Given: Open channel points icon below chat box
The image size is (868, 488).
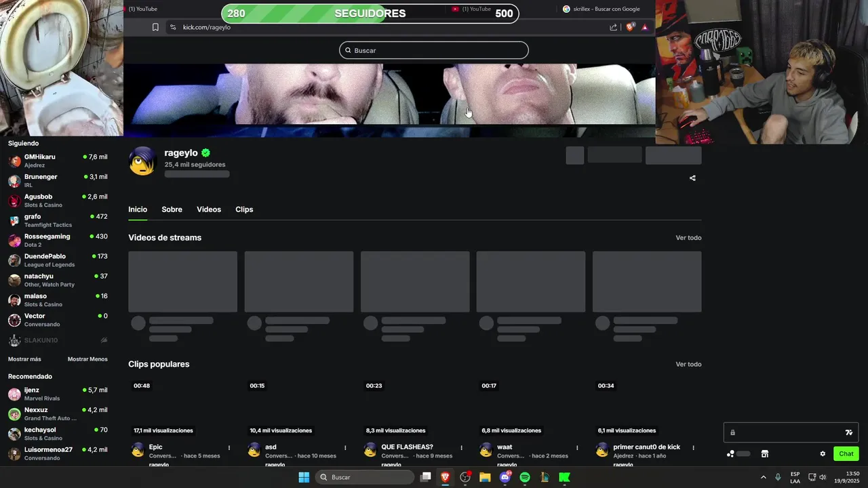Looking at the screenshot, I should coord(730,454).
